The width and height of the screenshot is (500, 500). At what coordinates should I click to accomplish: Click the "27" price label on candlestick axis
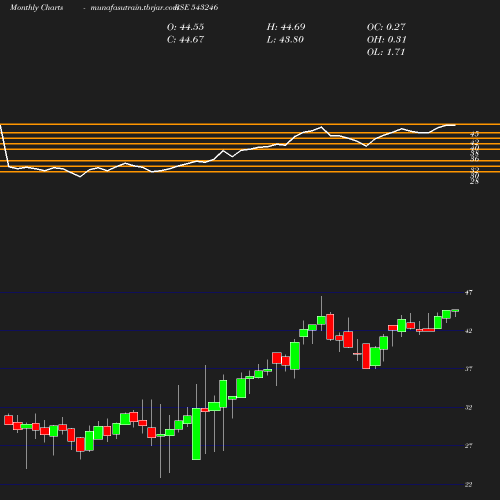point(469,446)
